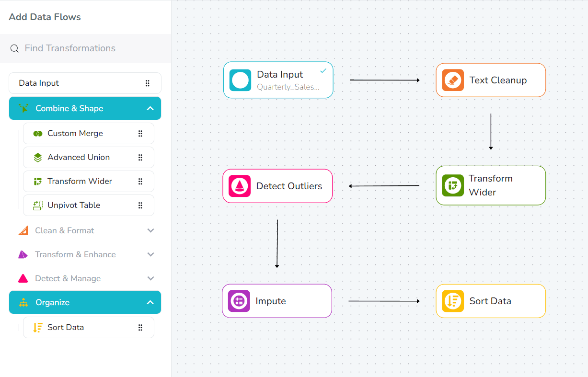Expand the Transform & Enhance category
The width and height of the screenshot is (588, 377).
[150, 254]
